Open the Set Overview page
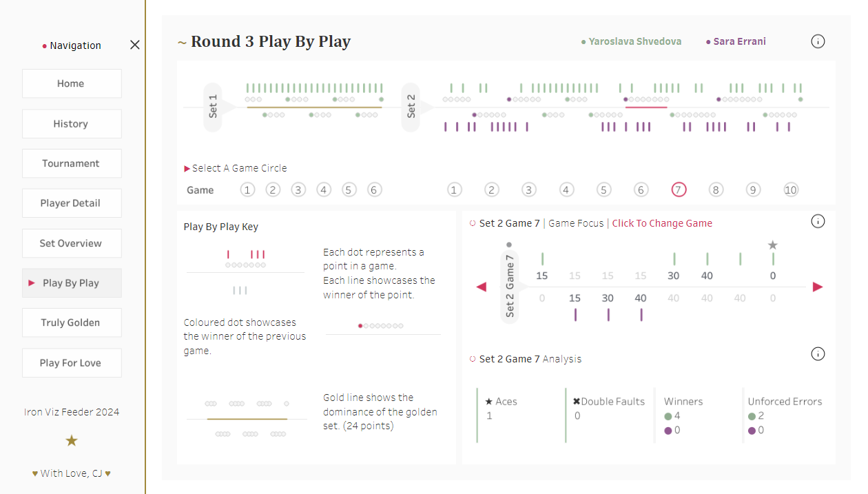 pos(72,243)
